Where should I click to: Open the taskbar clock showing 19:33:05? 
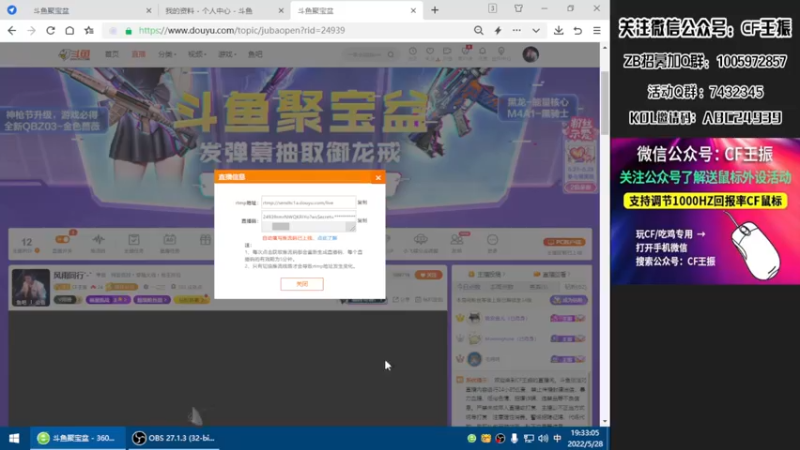click(x=585, y=438)
